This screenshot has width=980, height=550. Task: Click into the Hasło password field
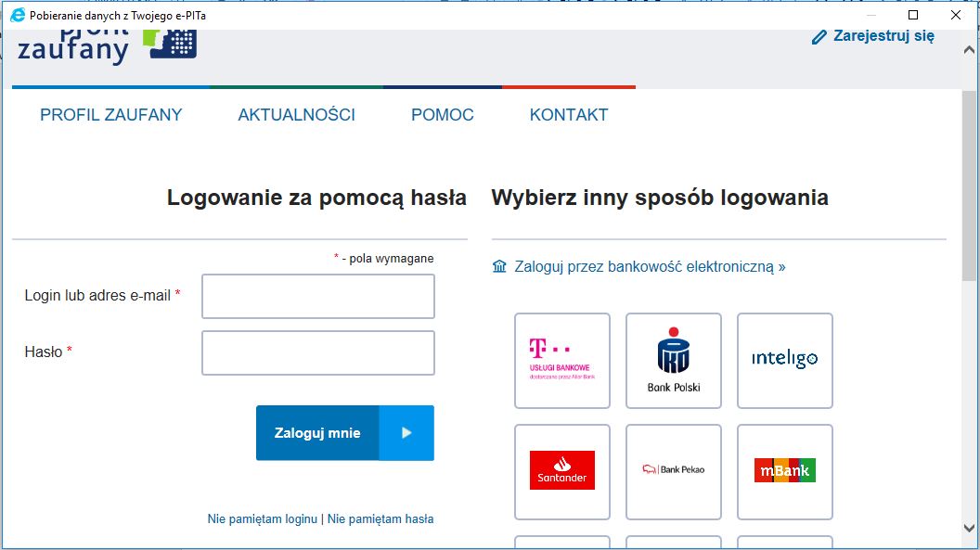tap(317, 352)
